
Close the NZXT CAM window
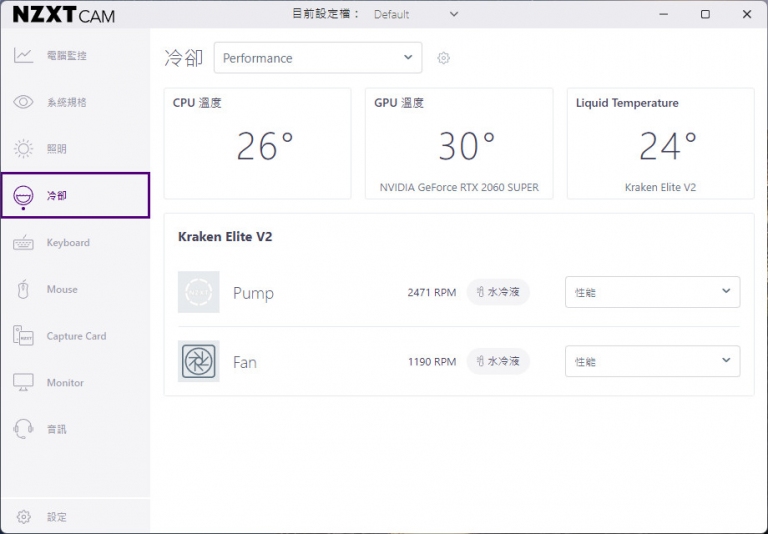coord(746,14)
